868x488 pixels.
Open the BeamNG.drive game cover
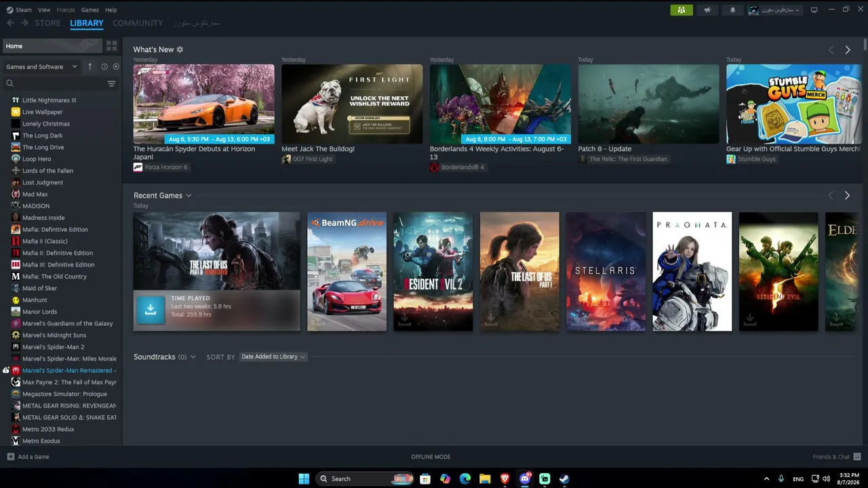(x=347, y=272)
